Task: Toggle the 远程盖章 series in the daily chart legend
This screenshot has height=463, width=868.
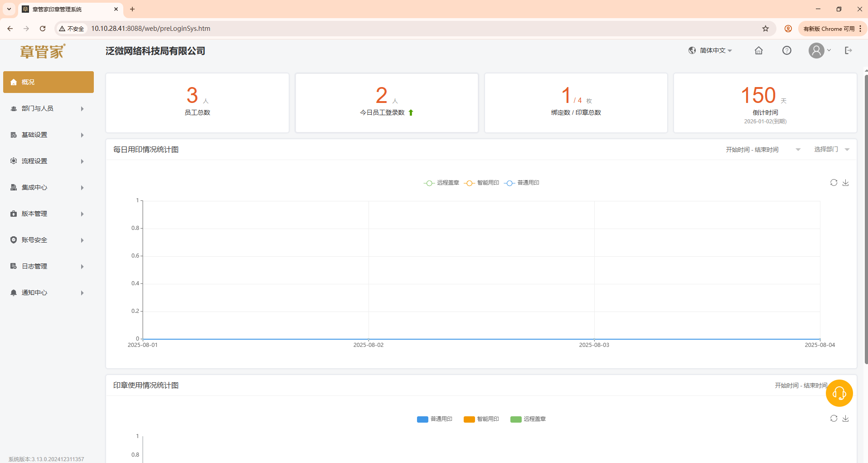Action: 441,183
